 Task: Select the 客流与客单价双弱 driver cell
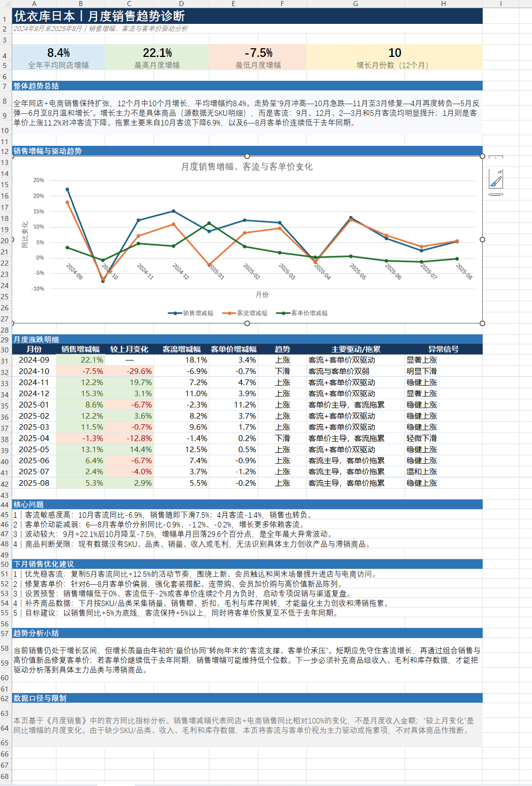click(x=356, y=371)
